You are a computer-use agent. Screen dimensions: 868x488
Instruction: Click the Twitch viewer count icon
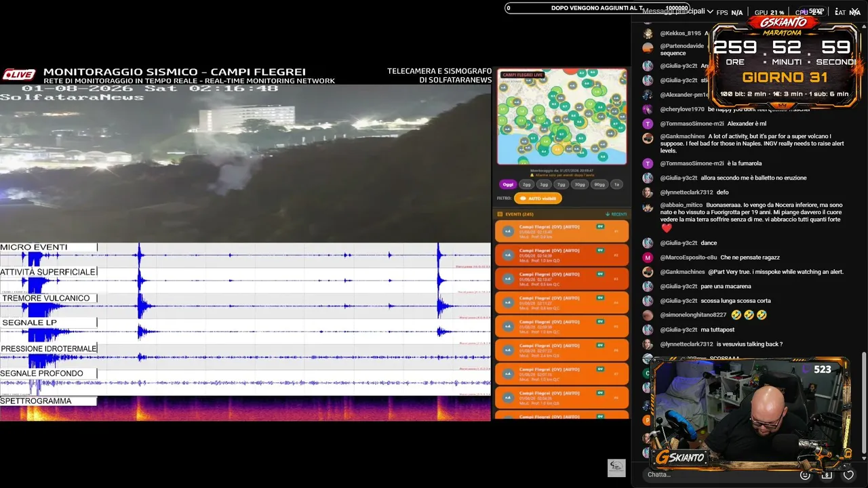(x=806, y=369)
